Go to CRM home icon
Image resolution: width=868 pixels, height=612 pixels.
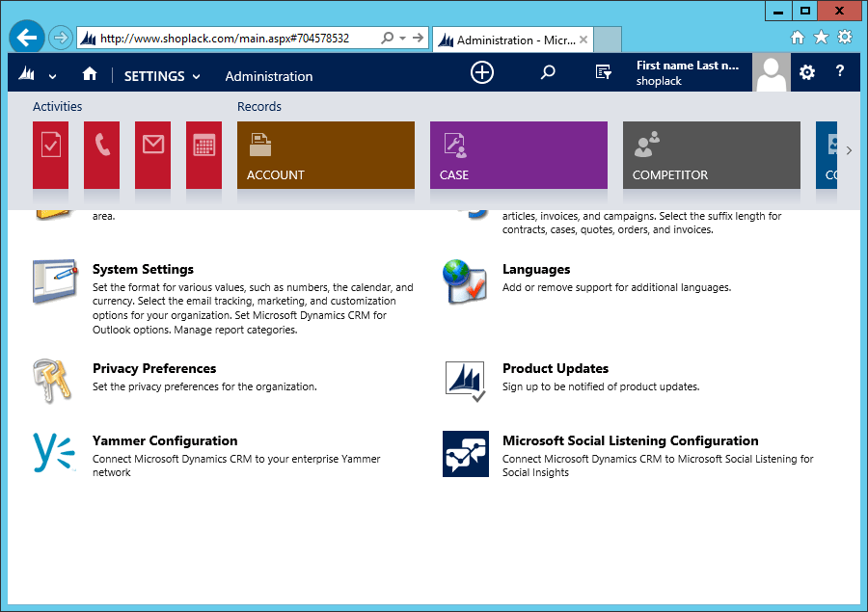(x=90, y=73)
